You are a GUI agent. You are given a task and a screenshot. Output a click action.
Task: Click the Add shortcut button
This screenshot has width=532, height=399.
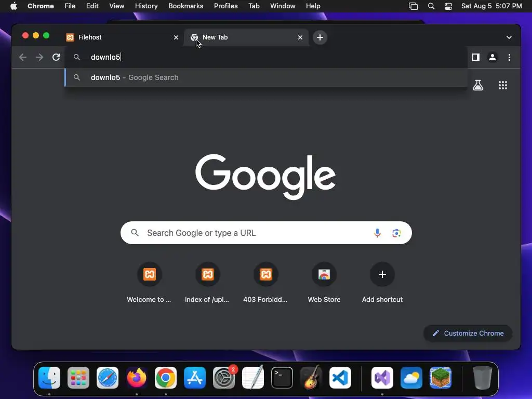tap(382, 283)
